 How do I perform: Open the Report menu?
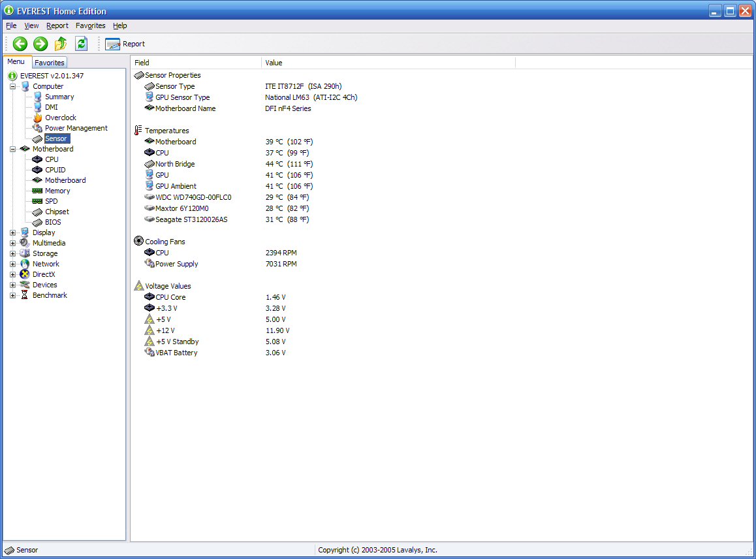(57, 25)
